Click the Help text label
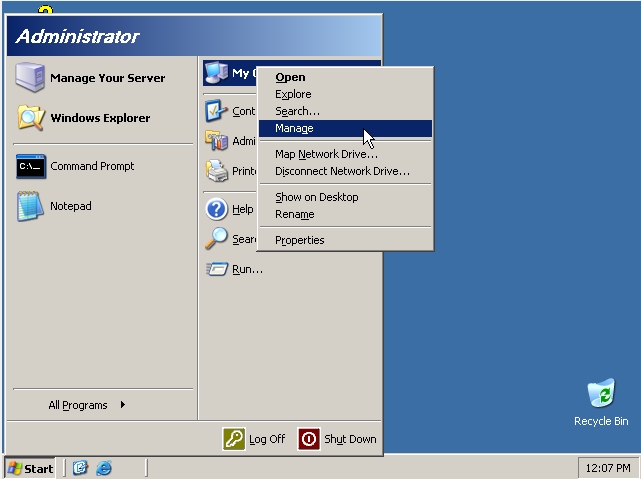Screen dimensions: 641x479 pos(243,209)
